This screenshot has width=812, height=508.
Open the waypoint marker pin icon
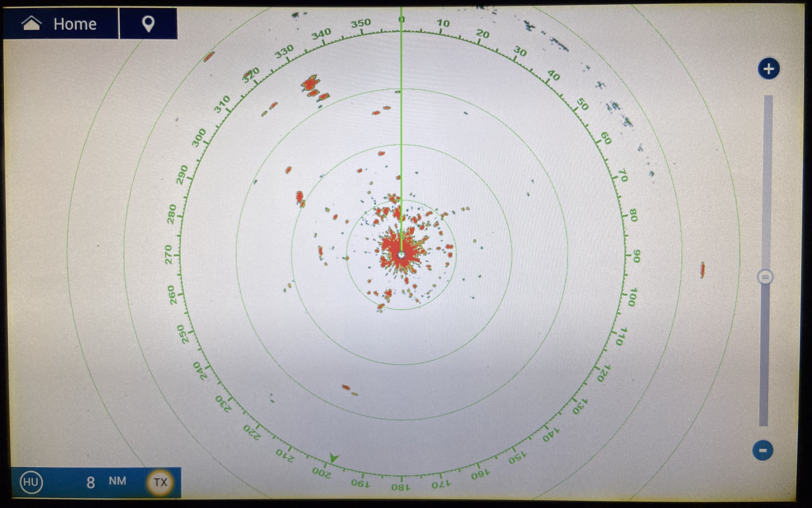click(148, 23)
